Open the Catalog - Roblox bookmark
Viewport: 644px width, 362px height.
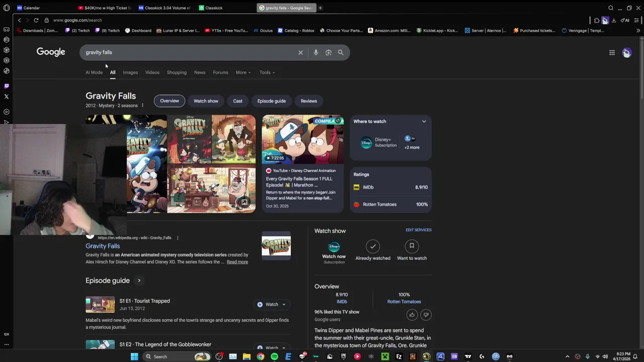click(295, 31)
